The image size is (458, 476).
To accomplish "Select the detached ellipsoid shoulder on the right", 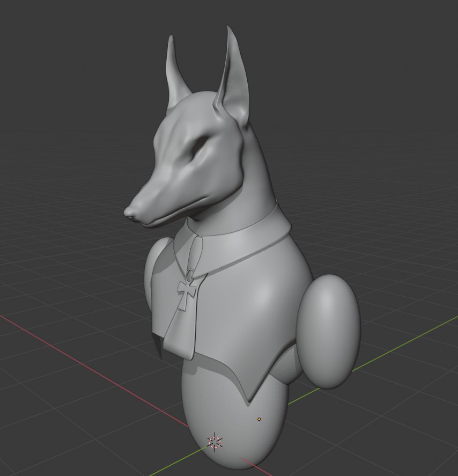I will click(329, 332).
